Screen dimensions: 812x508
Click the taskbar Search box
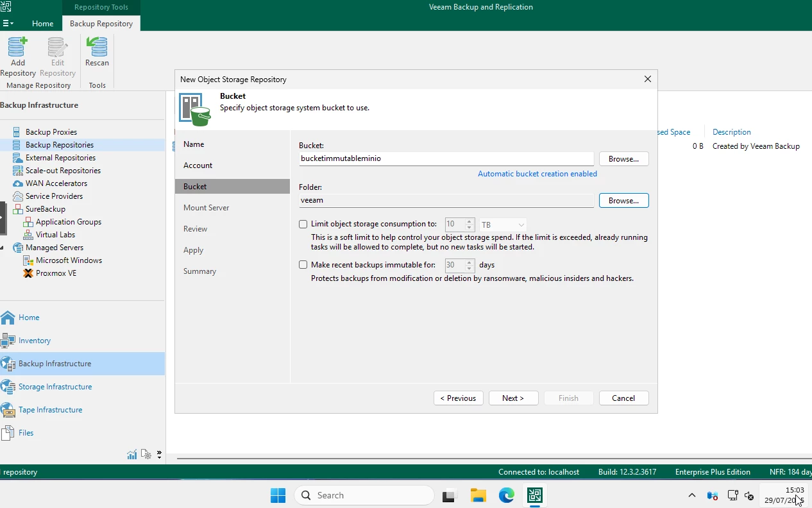[364, 495]
